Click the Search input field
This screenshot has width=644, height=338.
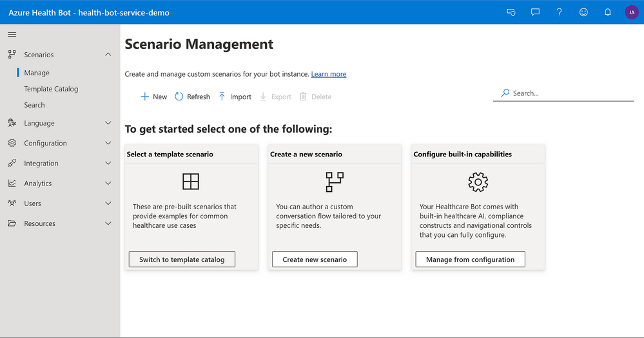(571, 93)
